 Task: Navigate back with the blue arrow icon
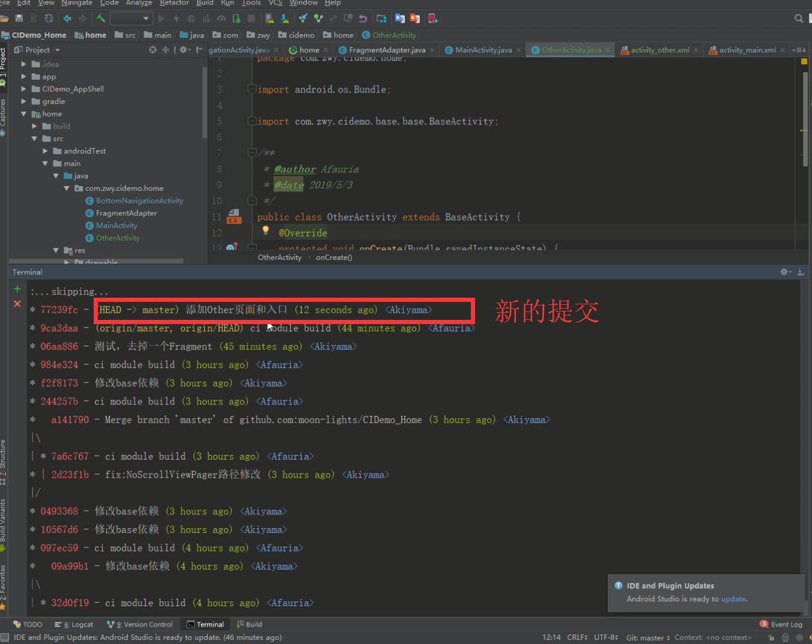tap(67, 19)
